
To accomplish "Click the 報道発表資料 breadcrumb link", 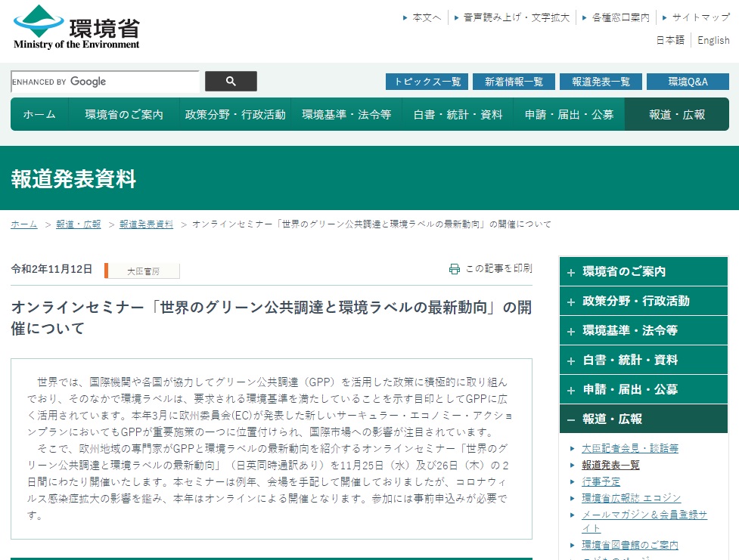I will tap(146, 224).
